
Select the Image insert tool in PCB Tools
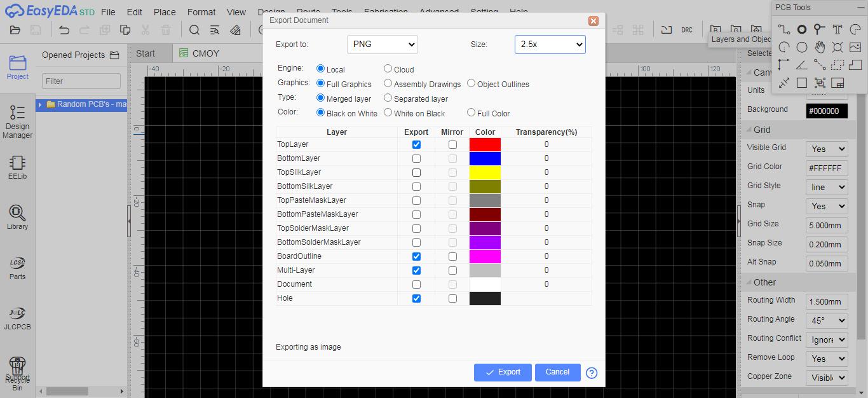click(x=855, y=47)
